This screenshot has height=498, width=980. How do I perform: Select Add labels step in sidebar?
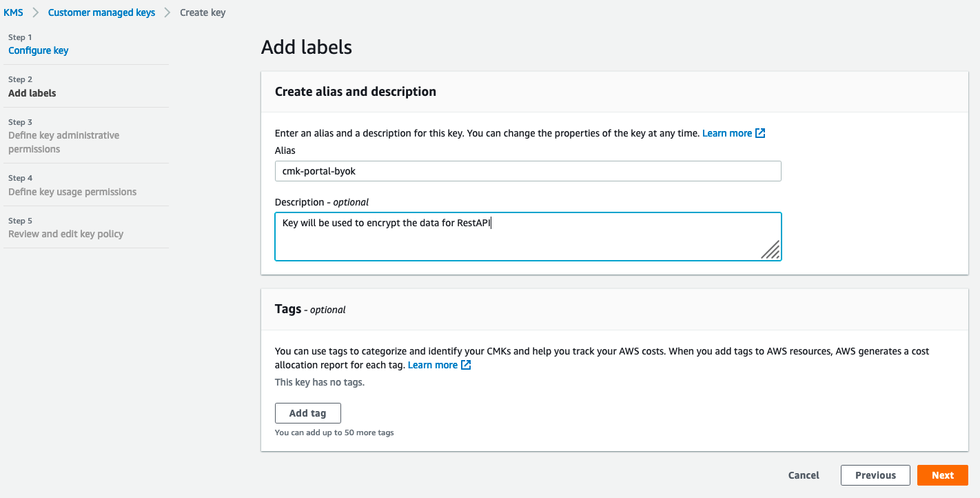click(x=32, y=93)
